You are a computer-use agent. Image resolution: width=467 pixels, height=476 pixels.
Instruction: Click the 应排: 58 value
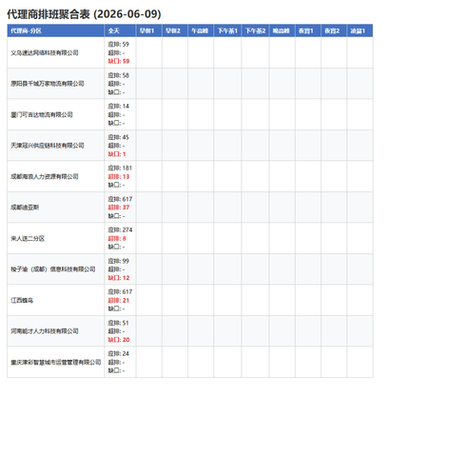119,75
